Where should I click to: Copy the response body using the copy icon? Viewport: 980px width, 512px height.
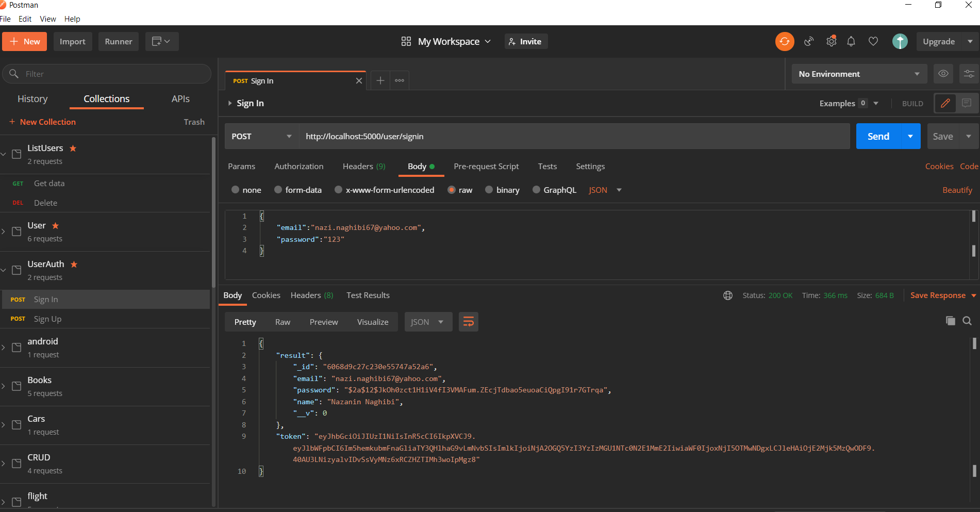point(951,321)
